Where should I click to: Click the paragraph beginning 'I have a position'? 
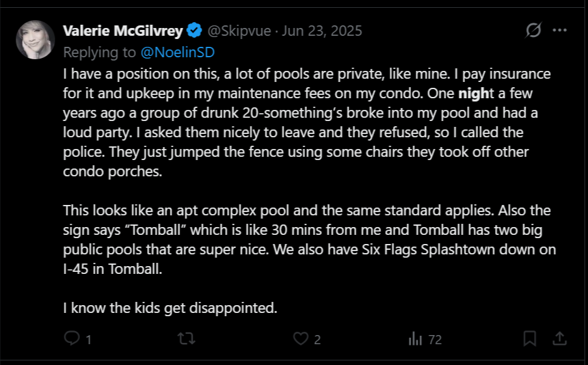point(307,122)
